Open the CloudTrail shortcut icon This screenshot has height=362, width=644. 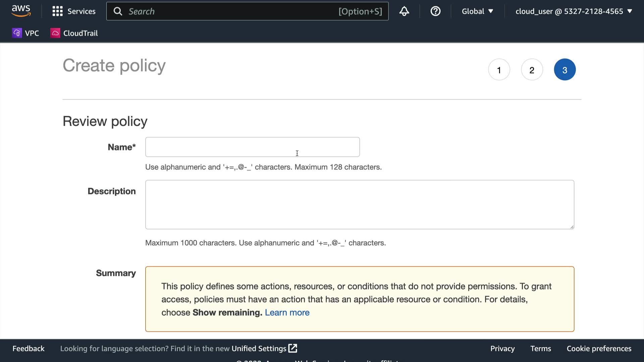coord(55,33)
